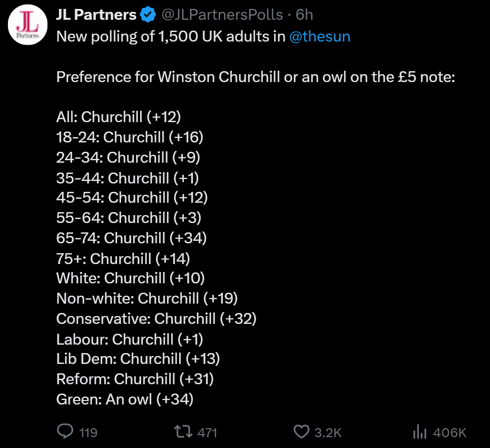Click the reply speech bubble icon
This screenshot has width=490, height=448.
tap(65, 432)
